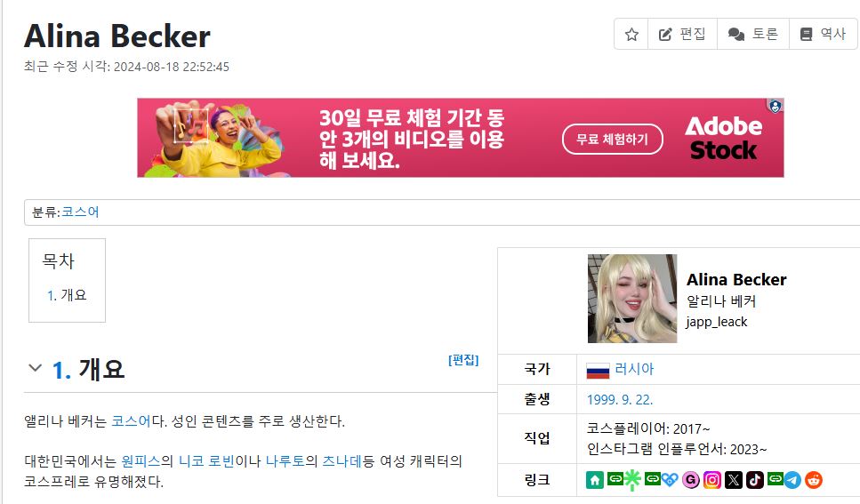
Task: Click the [편집] link beside 개요 heading
Action: 463,360
